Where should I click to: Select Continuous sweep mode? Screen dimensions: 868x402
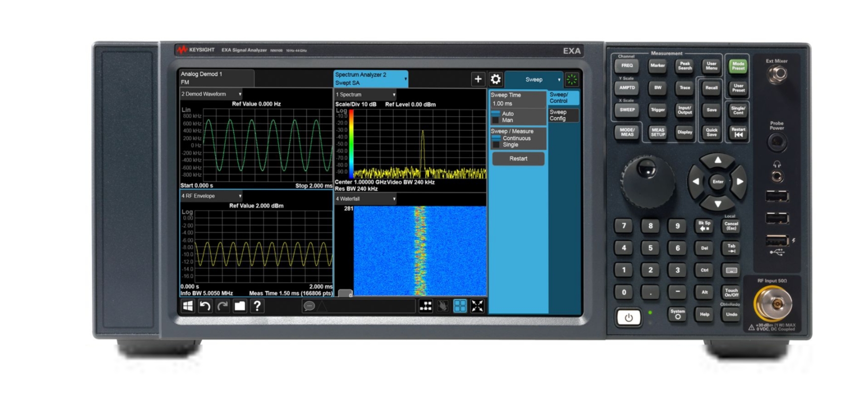[x=511, y=138]
